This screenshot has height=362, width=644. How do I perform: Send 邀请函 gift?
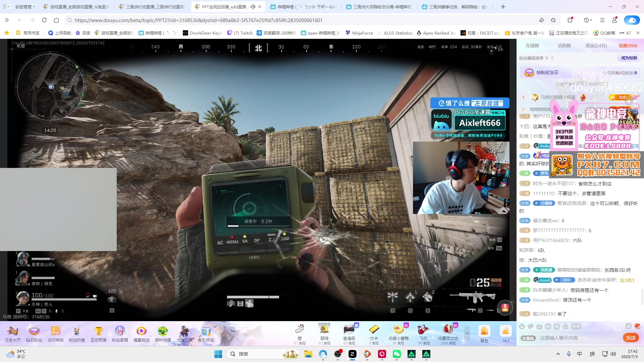point(349,334)
